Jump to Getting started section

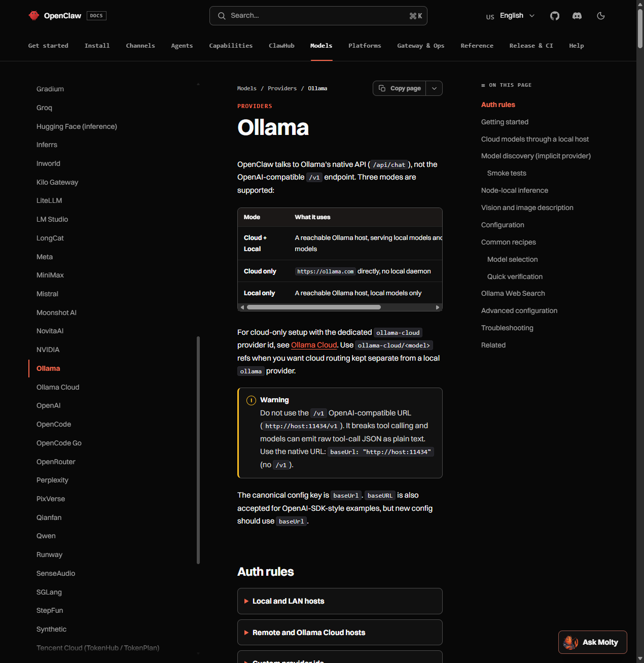coord(505,122)
